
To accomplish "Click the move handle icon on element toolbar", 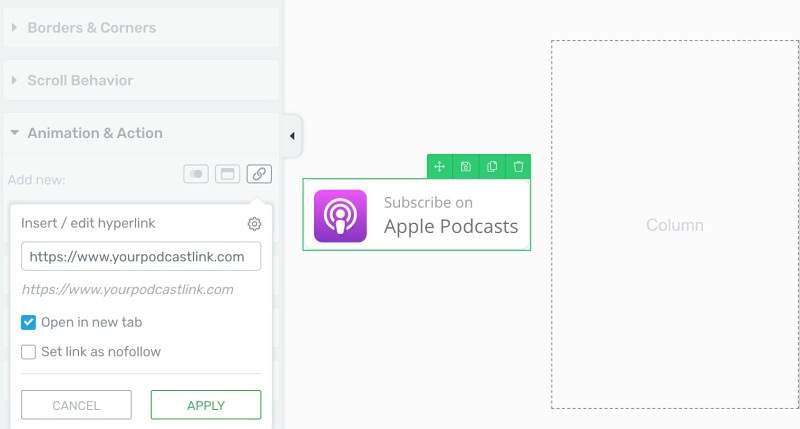I will (439, 167).
